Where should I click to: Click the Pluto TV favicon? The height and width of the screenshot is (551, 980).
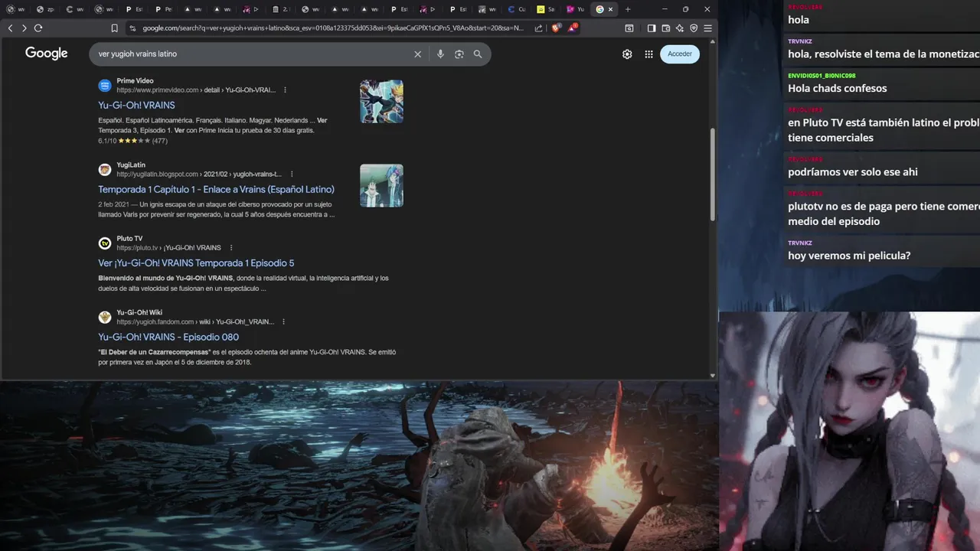point(105,243)
